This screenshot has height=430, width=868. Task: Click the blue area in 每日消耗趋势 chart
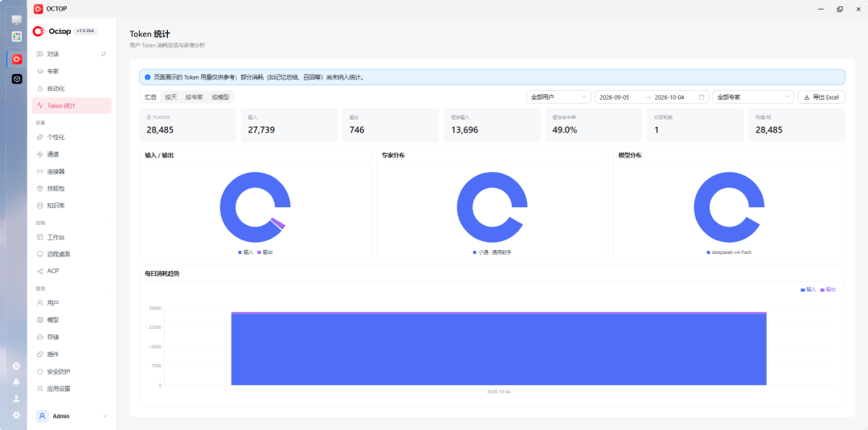click(x=499, y=350)
